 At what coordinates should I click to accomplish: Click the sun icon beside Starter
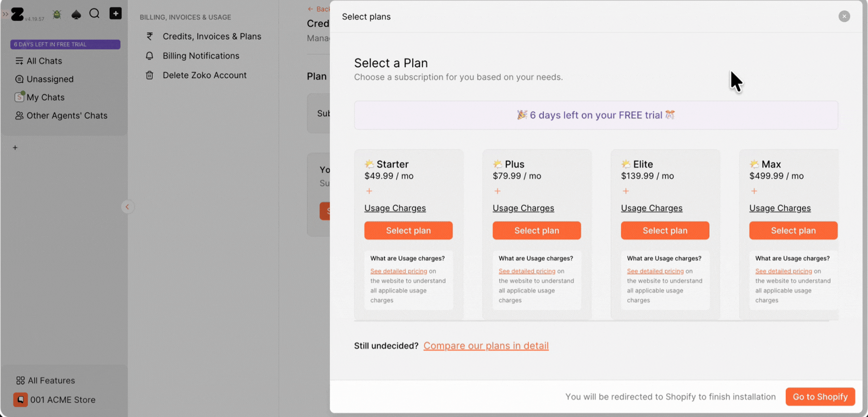pyautogui.click(x=369, y=164)
